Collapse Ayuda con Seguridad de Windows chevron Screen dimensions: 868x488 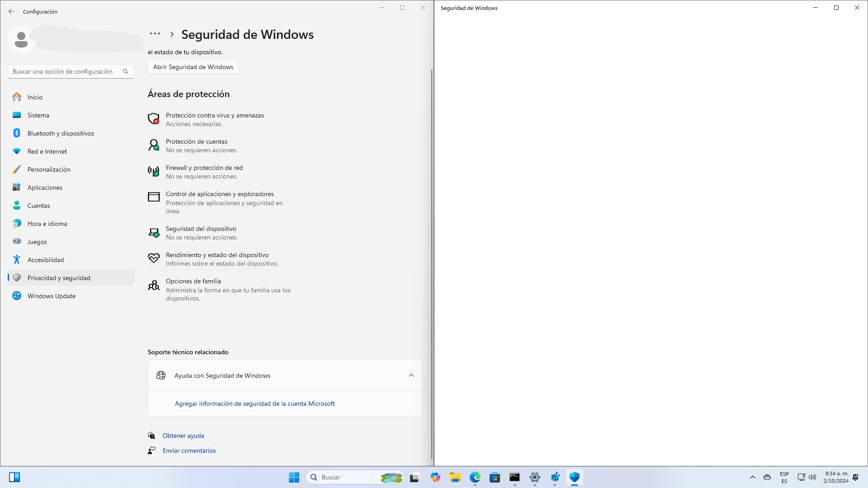point(411,375)
